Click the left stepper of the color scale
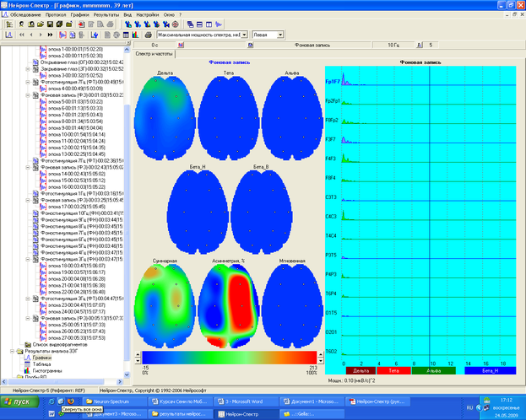The height and width of the screenshot is (420, 526). [138, 358]
